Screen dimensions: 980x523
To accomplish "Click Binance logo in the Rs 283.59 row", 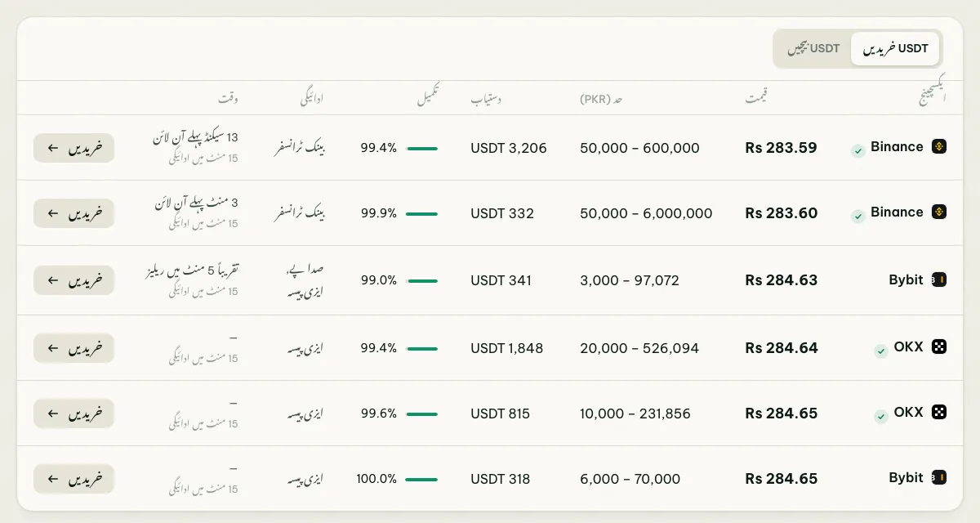I will tap(939, 147).
